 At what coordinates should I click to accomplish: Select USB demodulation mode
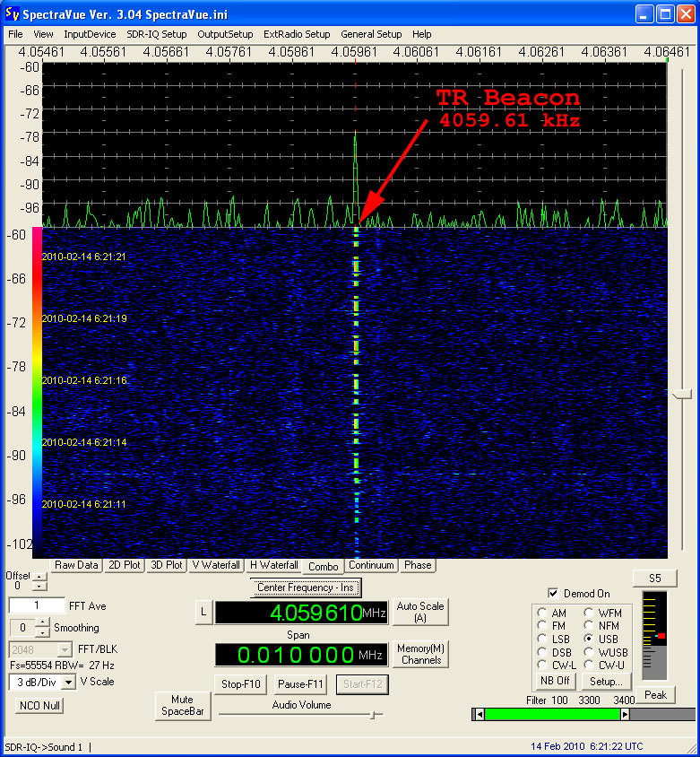589,640
